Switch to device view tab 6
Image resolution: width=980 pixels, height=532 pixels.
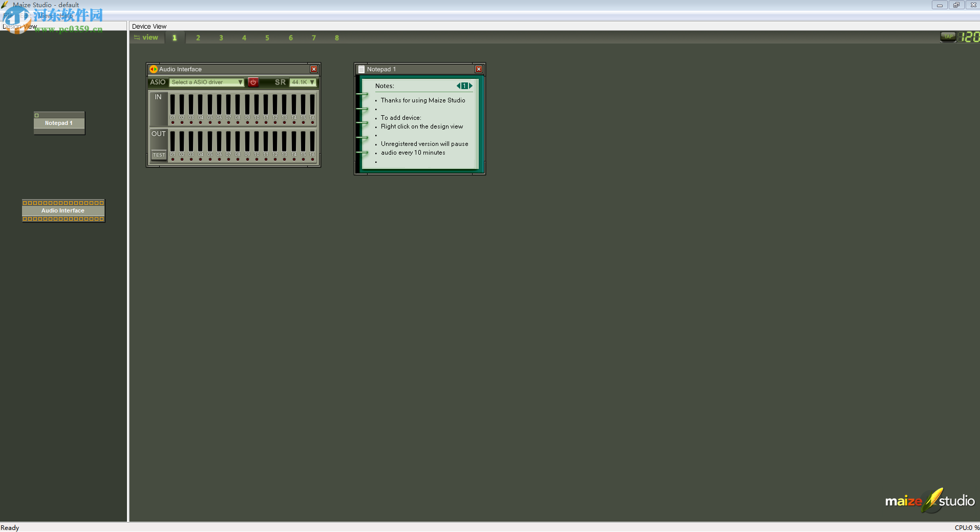coord(291,38)
